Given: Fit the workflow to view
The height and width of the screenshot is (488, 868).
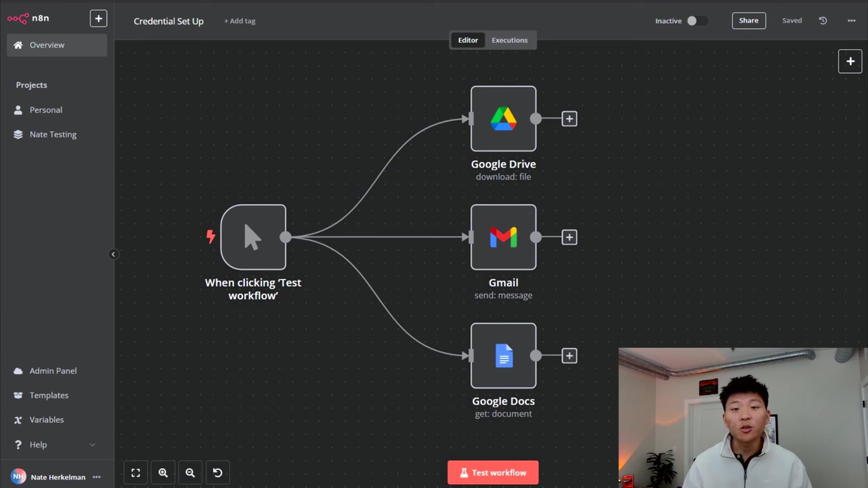Looking at the screenshot, I should pos(136,473).
